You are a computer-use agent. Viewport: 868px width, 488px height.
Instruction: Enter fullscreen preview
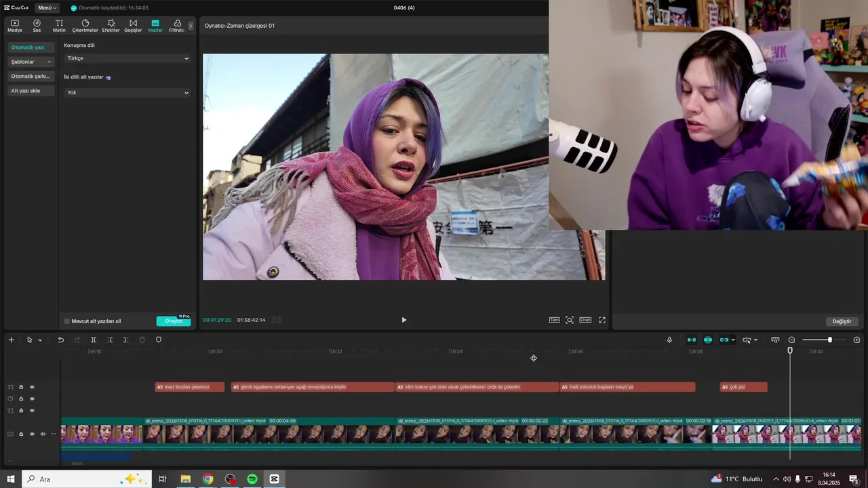coord(601,320)
